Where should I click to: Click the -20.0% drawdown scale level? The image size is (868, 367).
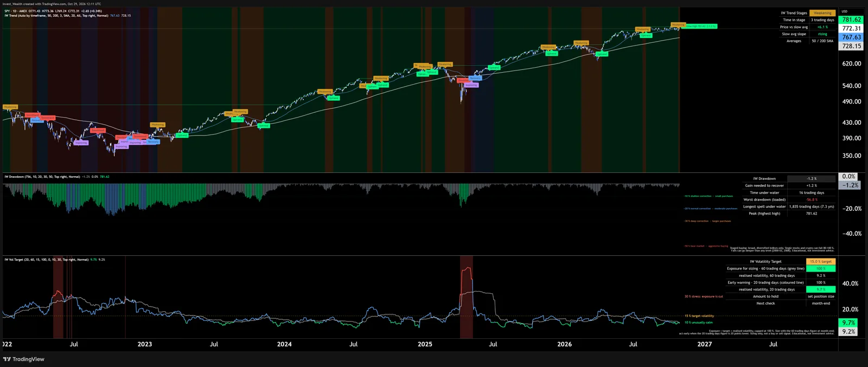click(x=851, y=209)
